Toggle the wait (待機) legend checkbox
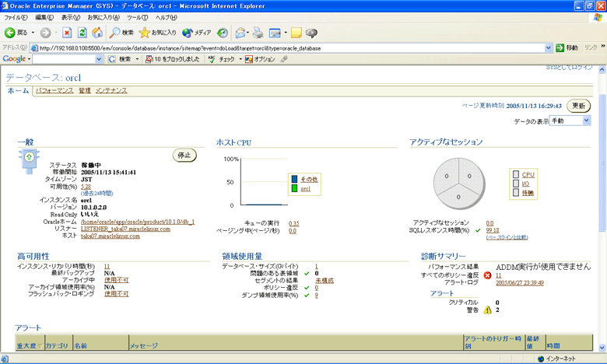The width and height of the screenshot is (607, 364). (x=516, y=192)
